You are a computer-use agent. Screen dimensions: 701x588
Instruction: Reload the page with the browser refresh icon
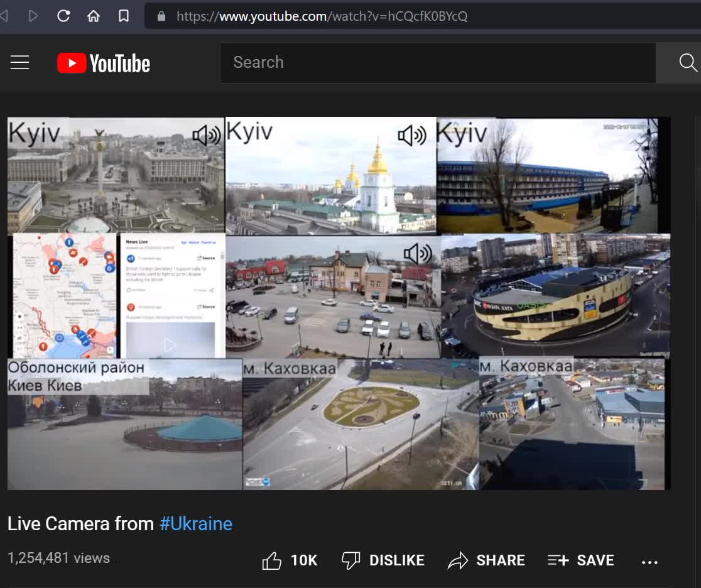(x=63, y=16)
